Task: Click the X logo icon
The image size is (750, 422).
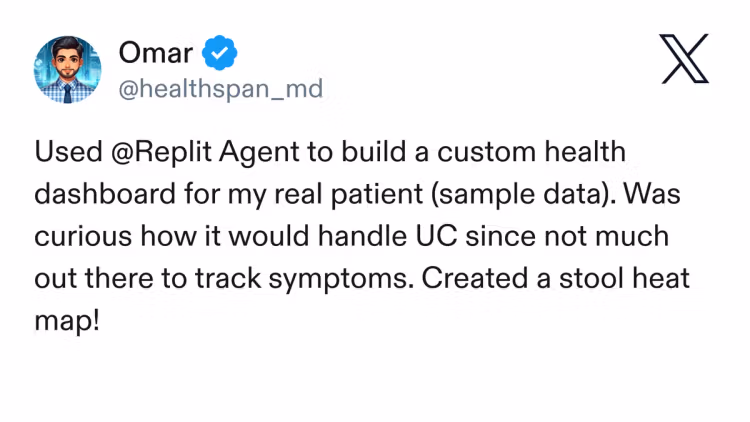Action: point(684,58)
